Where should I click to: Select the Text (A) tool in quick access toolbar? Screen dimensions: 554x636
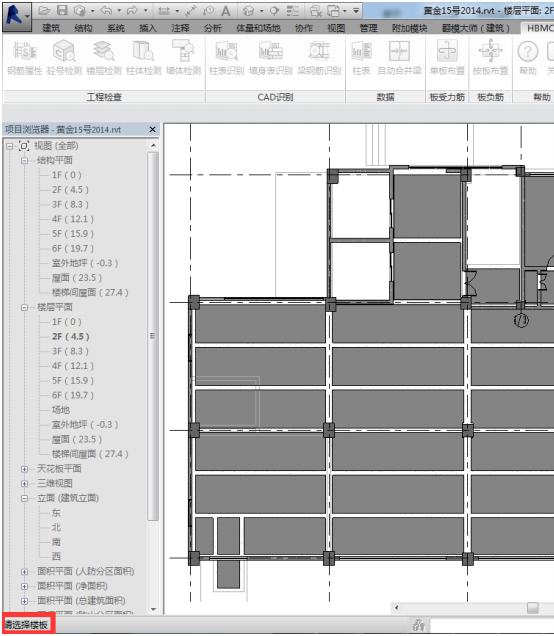point(225,11)
